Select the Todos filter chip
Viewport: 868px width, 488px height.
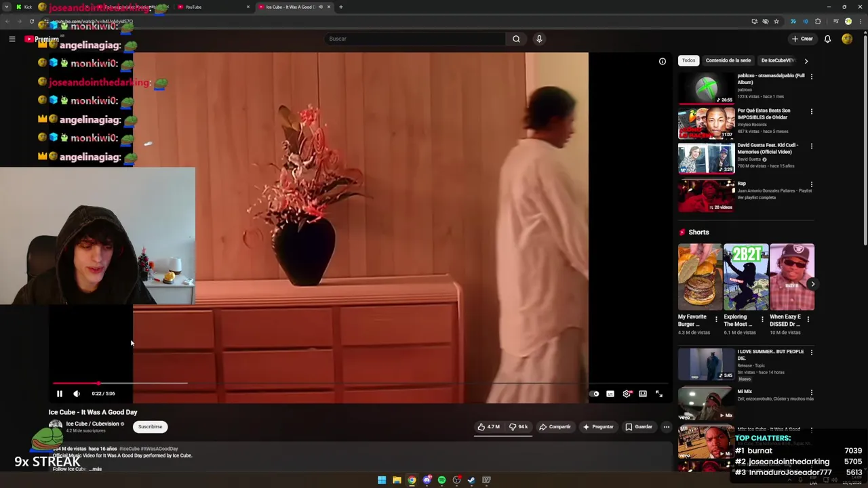click(x=689, y=60)
